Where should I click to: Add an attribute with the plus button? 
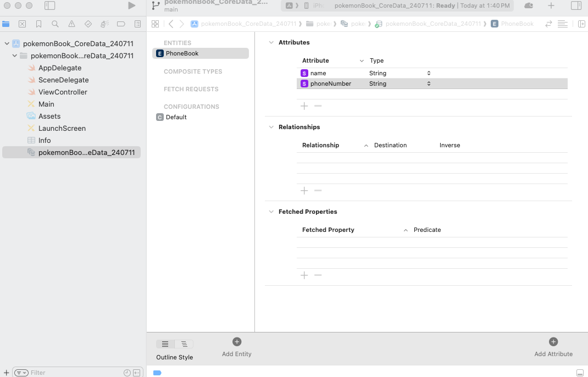coord(304,106)
